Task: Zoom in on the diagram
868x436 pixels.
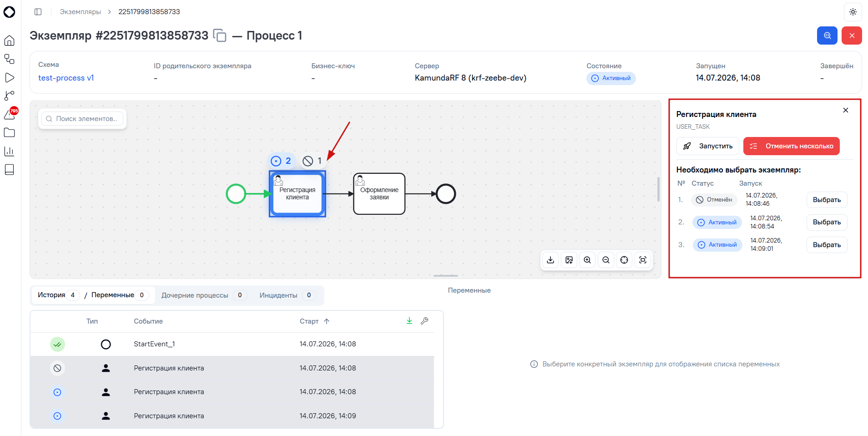Action: [587, 260]
